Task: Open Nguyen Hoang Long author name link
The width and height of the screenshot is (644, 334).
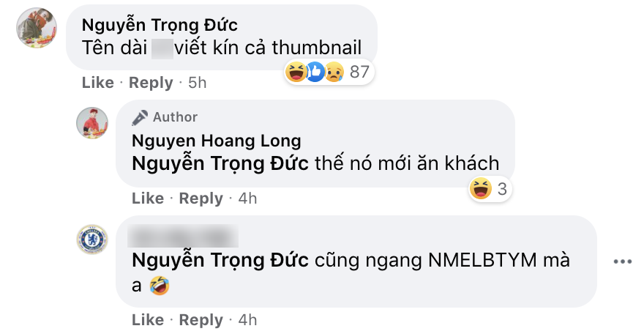Action: tap(217, 141)
